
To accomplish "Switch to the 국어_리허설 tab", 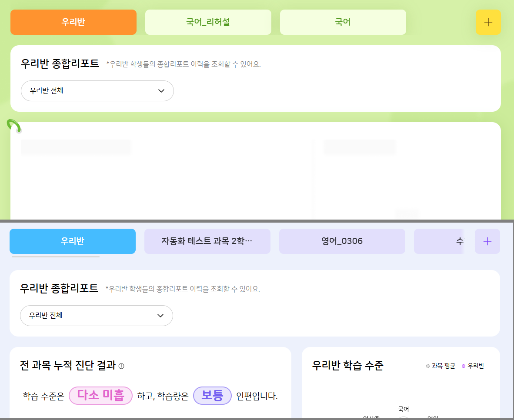I will click(208, 22).
